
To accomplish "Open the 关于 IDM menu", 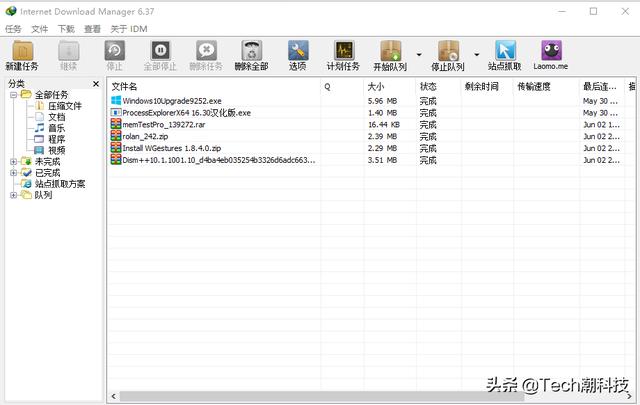I will tap(127, 29).
